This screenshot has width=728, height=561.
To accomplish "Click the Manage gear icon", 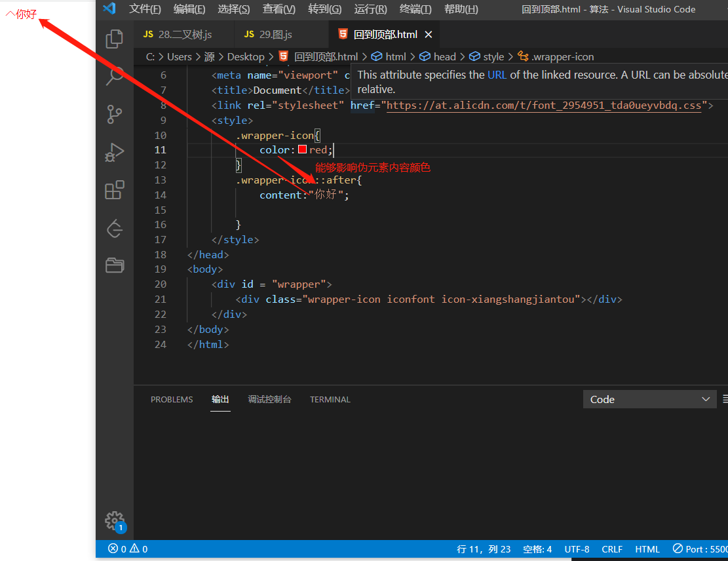I will point(114,521).
